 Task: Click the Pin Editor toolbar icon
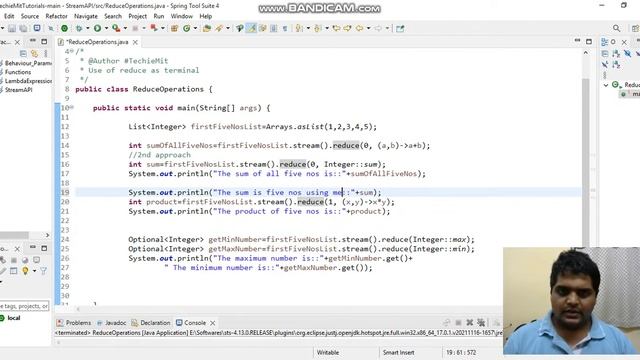[400, 28]
